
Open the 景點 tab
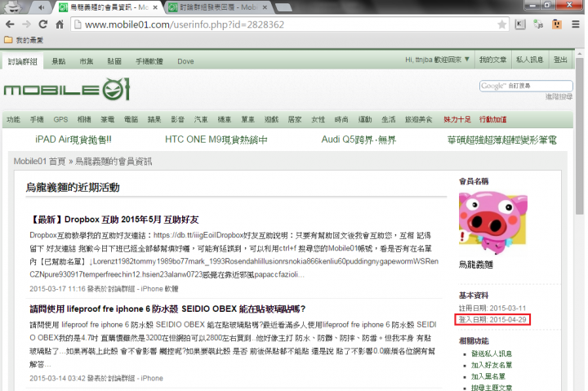(59, 61)
